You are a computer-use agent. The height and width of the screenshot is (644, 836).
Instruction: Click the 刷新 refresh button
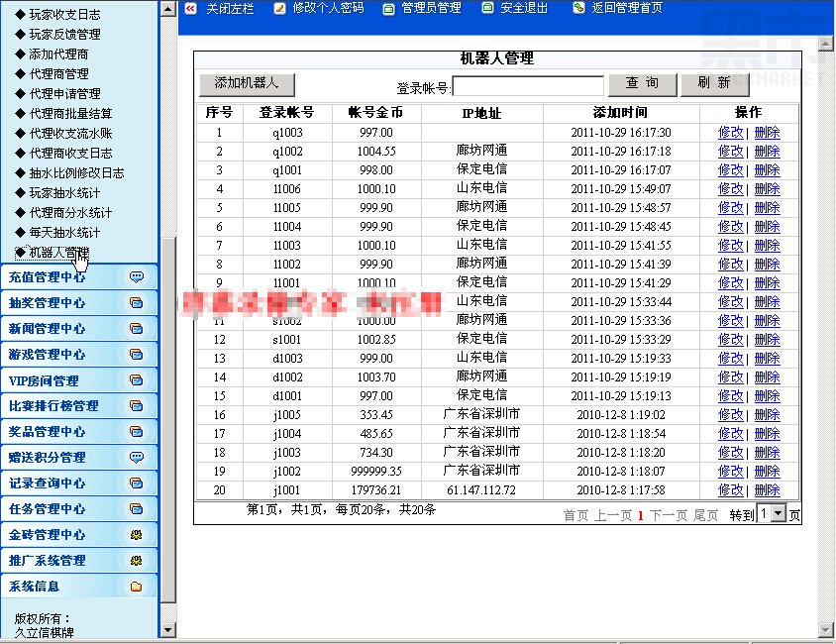coord(715,85)
